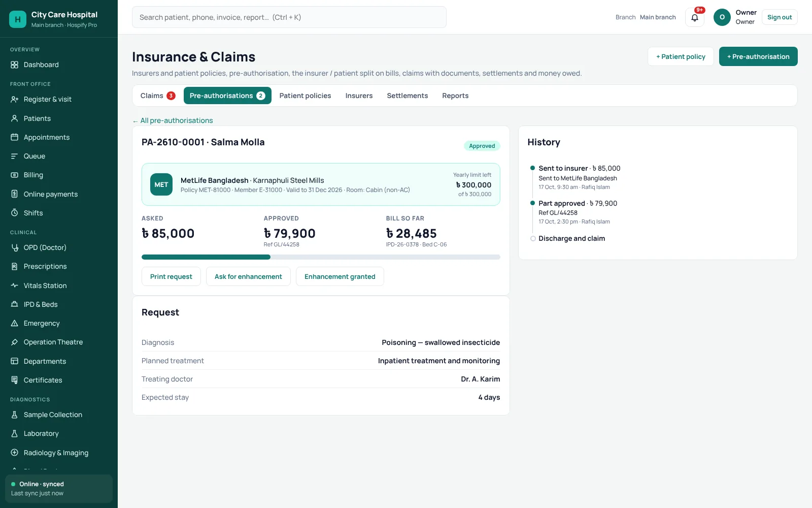Click the approved amount progress bar
The height and width of the screenshot is (508, 812).
(x=321, y=257)
